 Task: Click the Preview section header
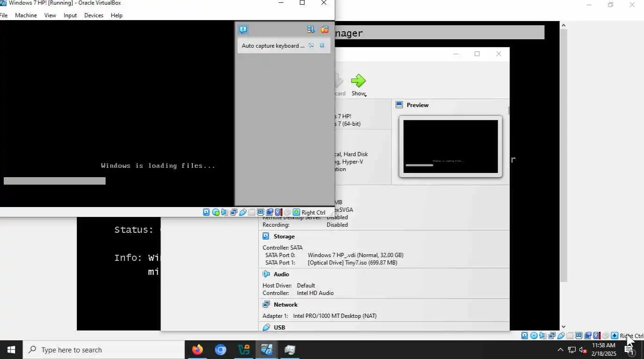[417, 105]
